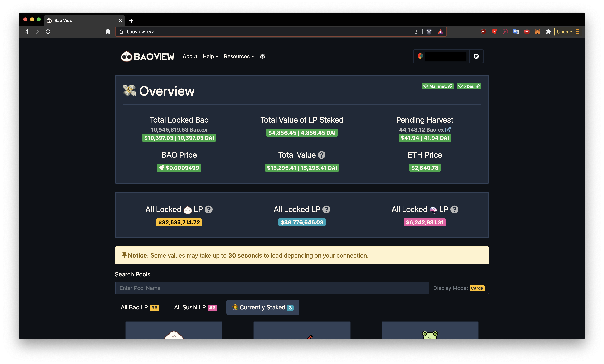This screenshot has width=604, height=364.
Task: Click the BAOVIEW logo
Action: (x=148, y=57)
